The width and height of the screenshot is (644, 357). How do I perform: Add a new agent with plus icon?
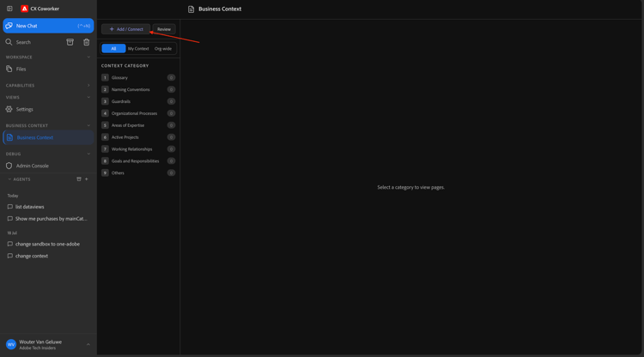(x=86, y=179)
